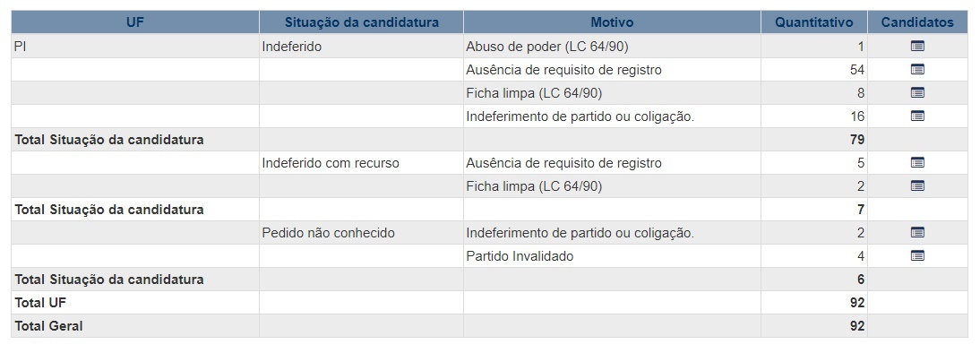Select the Situação da candidatura column header
The image size is (980, 353).
pos(361,22)
